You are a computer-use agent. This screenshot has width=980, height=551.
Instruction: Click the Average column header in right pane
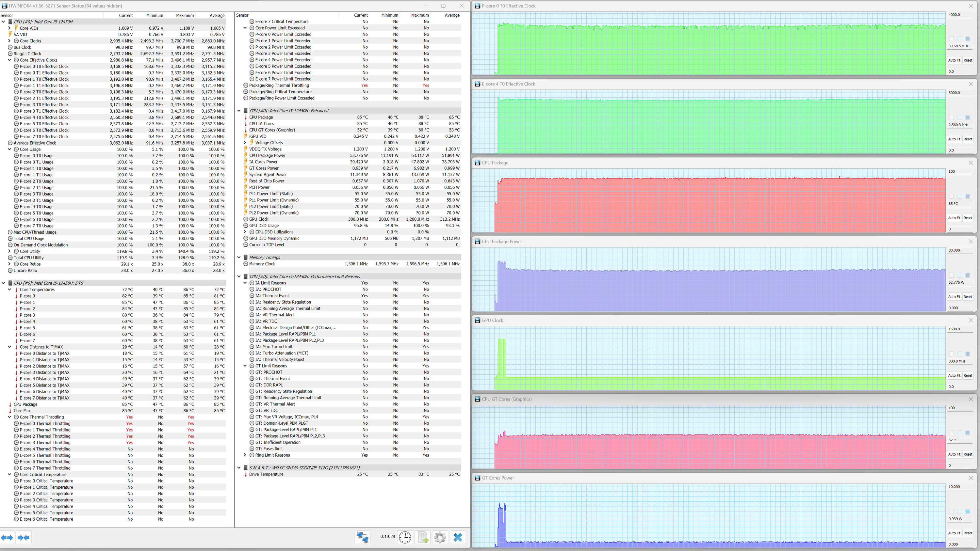(x=452, y=15)
